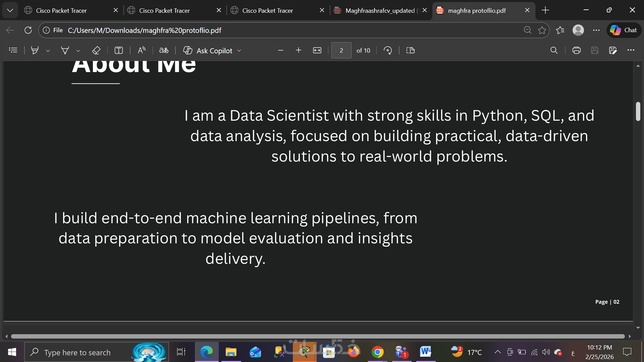
Task: Click the vertical scrollbar thumb
Action: point(638,111)
